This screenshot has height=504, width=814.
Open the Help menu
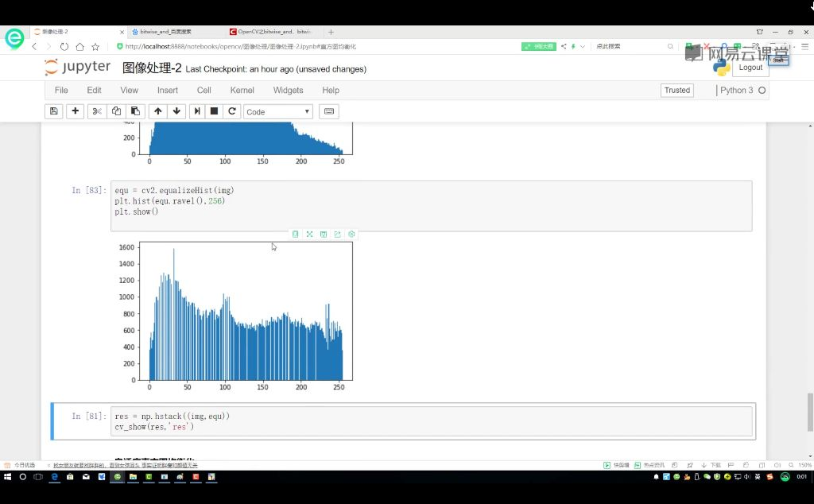tap(331, 91)
